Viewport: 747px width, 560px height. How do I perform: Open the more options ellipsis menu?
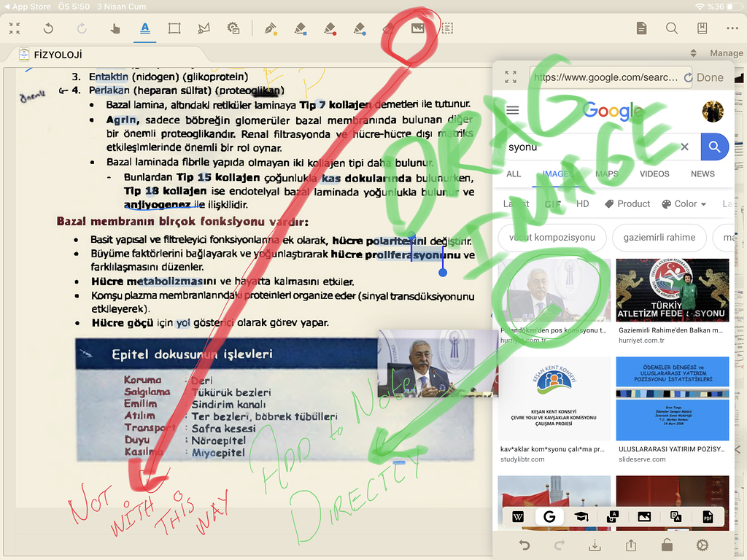coord(733,28)
